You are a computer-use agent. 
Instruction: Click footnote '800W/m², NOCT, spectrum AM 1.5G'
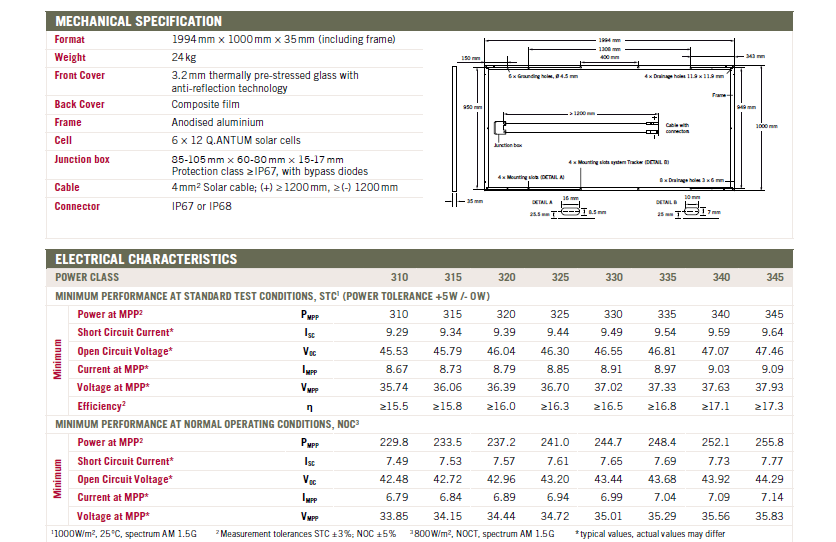(x=482, y=533)
